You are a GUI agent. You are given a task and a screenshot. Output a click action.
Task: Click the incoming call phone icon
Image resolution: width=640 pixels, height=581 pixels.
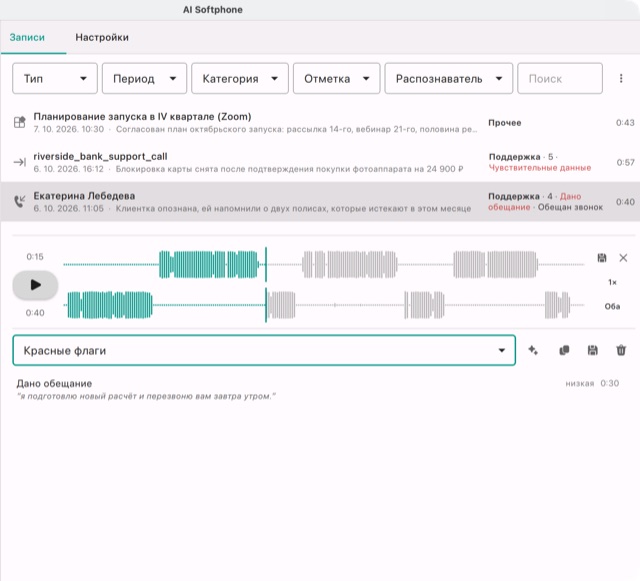[x=20, y=201]
